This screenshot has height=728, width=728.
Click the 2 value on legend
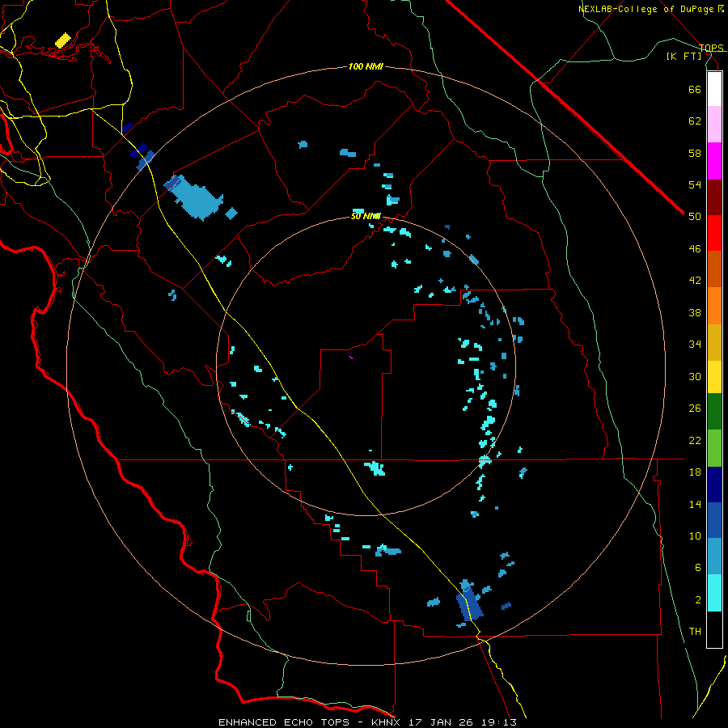(698, 600)
